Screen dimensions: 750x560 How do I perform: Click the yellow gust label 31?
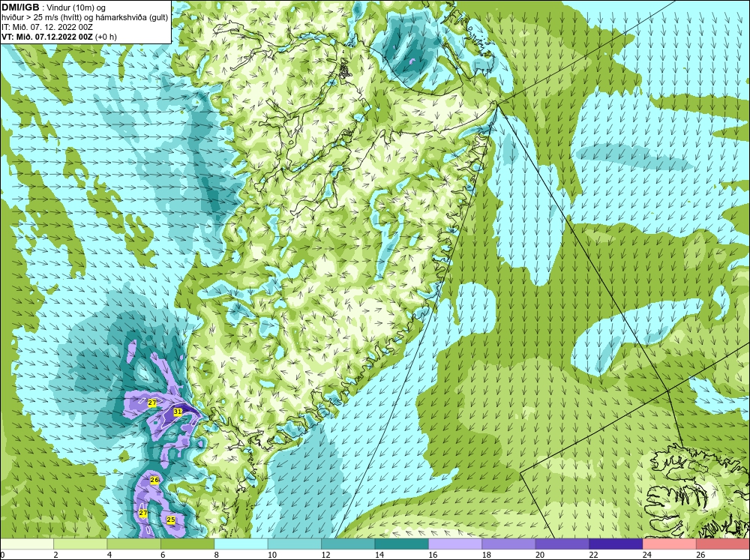[x=178, y=412]
